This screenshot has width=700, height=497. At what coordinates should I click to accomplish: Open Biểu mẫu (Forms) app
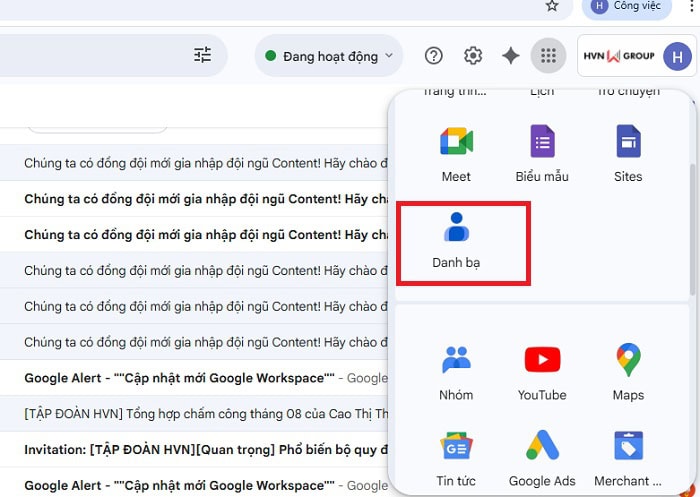click(x=542, y=152)
